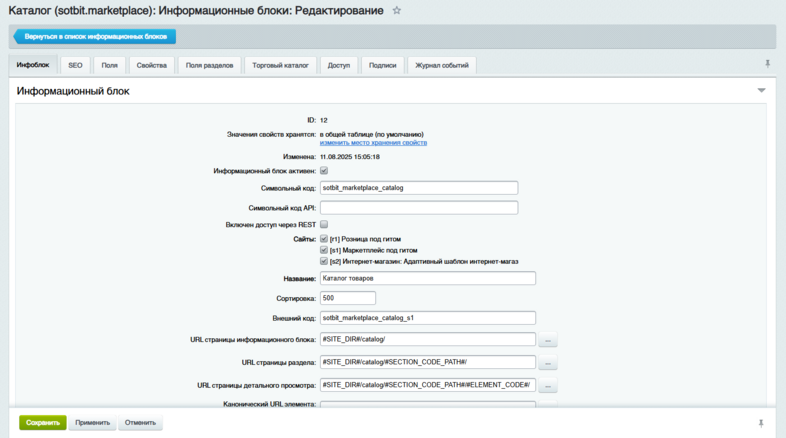Open template picker for URL страницы раздела
Screen dimensions: 786x438
pos(548,363)
